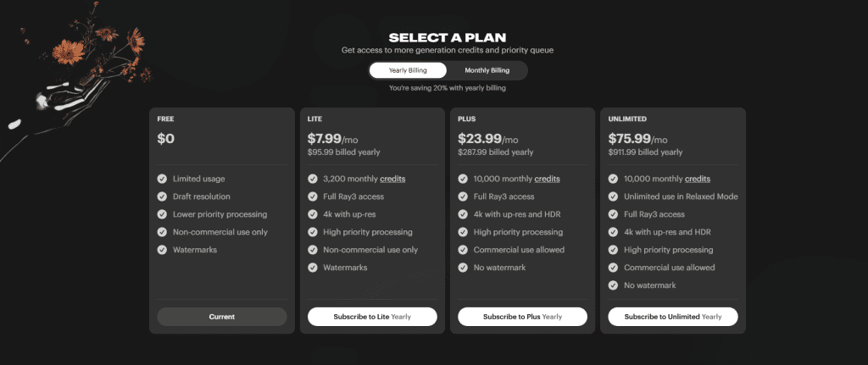This screenshot has width=868, height=365.
Task: Click checkmark beside Lite Watermarks feature
Action: pyautogui.click(x=312, y=268)
